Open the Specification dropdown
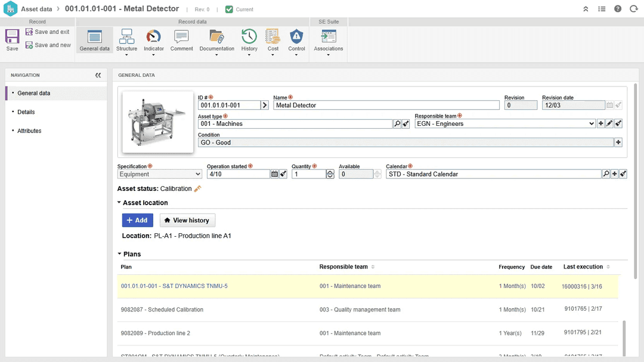 [160, 174]
